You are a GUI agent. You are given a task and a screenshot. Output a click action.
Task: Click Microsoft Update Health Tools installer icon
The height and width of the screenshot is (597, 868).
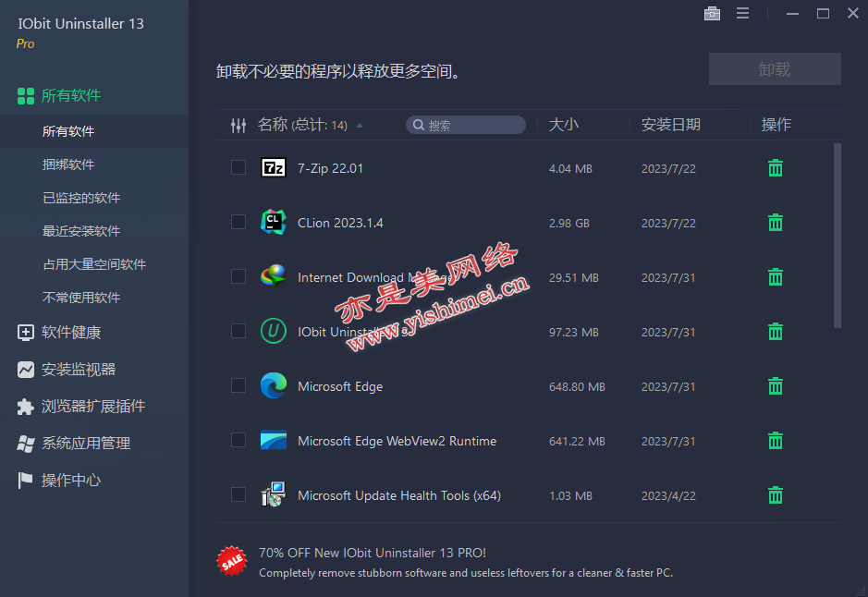click(274, 494)
